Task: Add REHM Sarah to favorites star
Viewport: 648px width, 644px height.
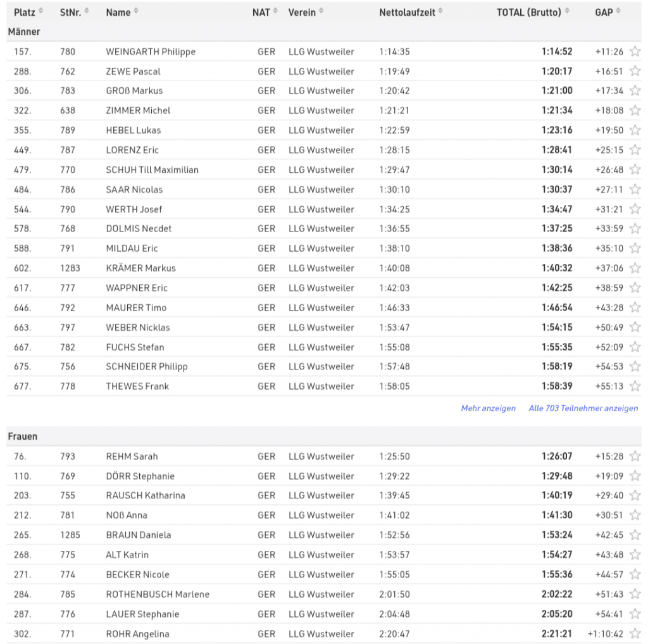Action: (x=635, y=456)
